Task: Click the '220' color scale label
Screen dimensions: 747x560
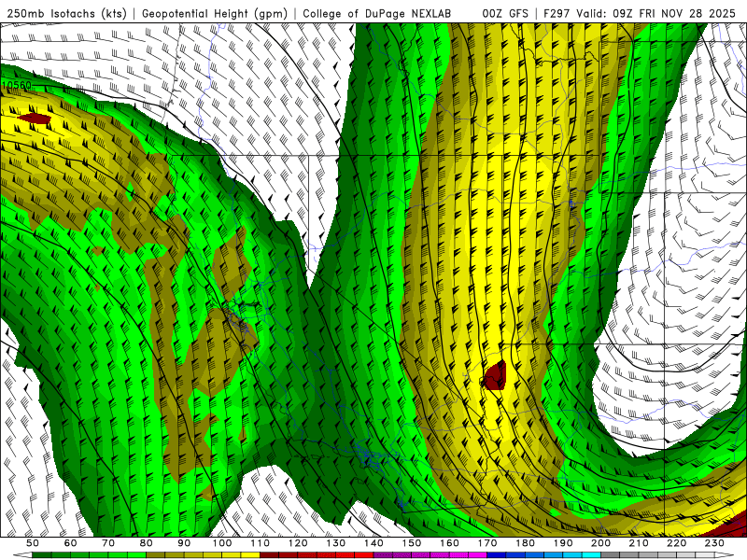Action: click(676, 543)
